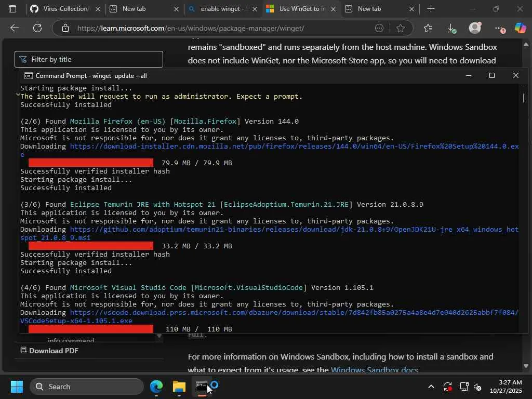Screen dimensions: 532x399
Task: Click the Filter by title field
Action: 89,59
